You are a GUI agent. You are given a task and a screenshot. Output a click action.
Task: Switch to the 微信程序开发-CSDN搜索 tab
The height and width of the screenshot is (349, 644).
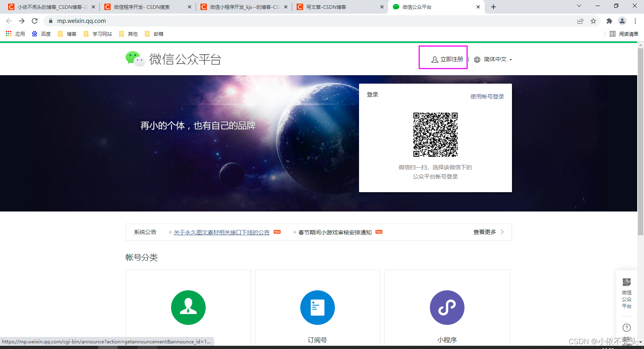tap(147, 7)
